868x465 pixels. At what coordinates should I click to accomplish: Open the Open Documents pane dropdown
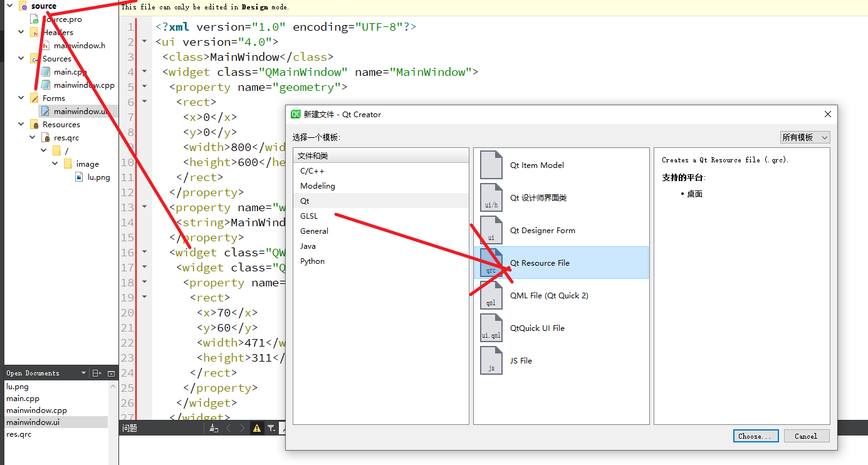point(83,374)
